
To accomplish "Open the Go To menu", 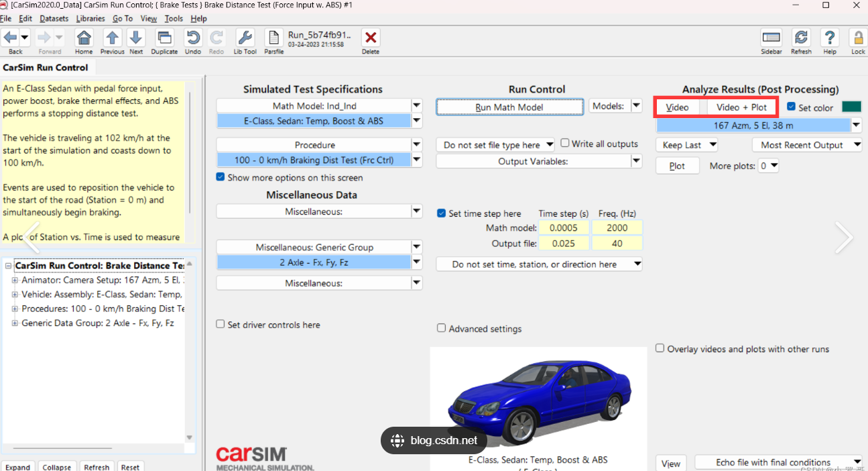I will coord(123,19).
